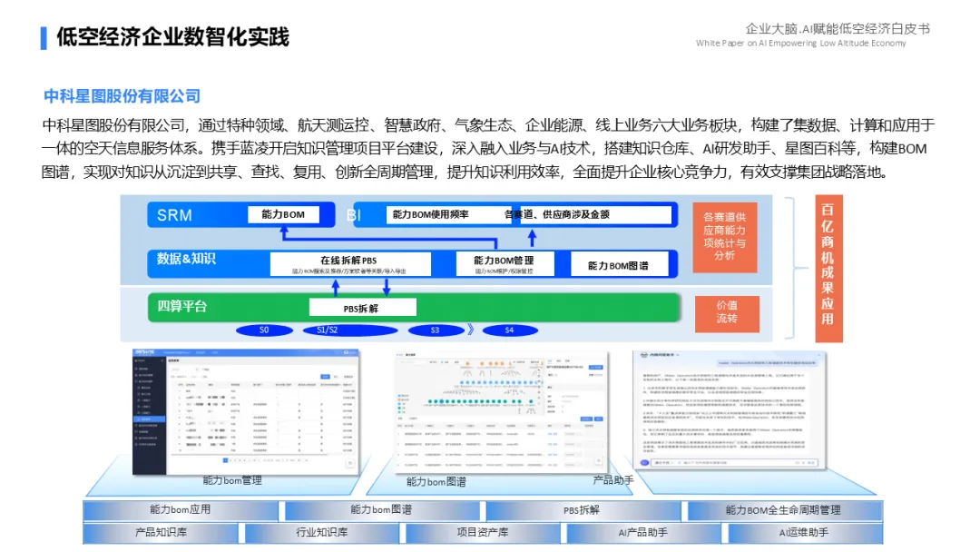The height and width of the screenshot is (552, 980).
Task: Click the orange 价值流转 block
Action: 727,314
